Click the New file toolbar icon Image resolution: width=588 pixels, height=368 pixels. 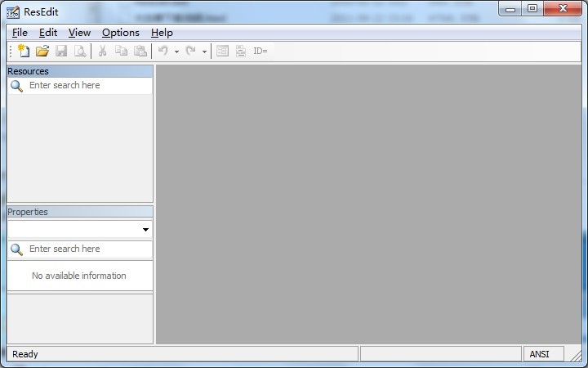[24, 51]
